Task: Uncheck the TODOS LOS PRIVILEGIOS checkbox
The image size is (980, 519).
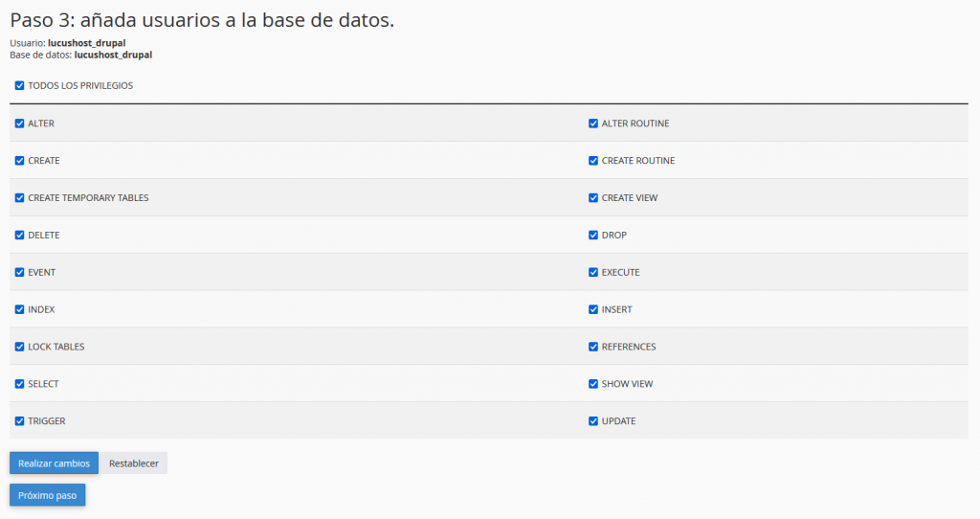Action: [19, 86]
